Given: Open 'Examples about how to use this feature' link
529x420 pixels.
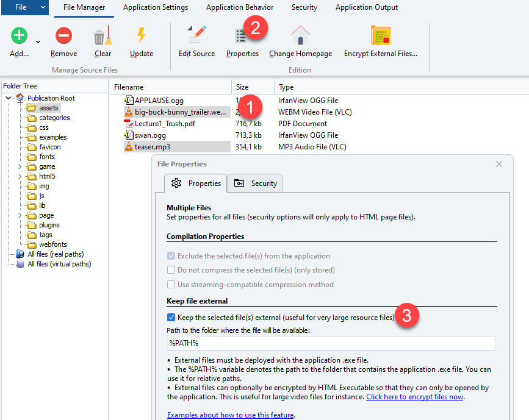Looking at the screenshot, I should point(230,415).
